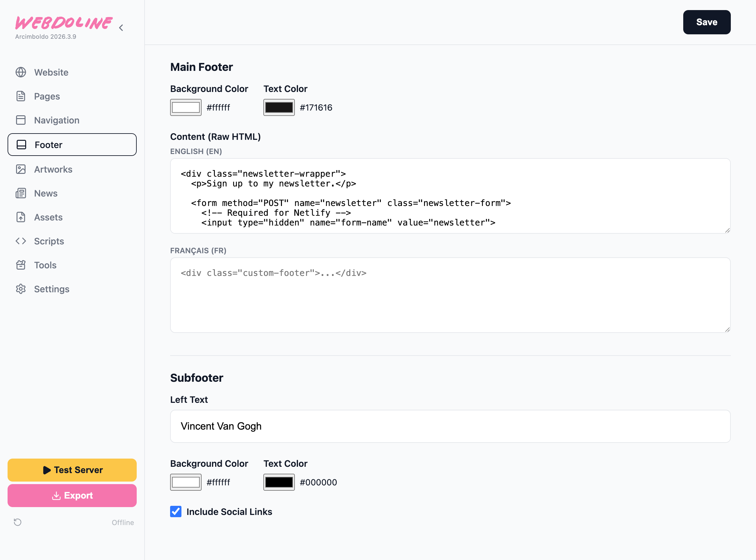The image size is (756, 560).
Task: Start the Test Server
Action: click(72, 470)
